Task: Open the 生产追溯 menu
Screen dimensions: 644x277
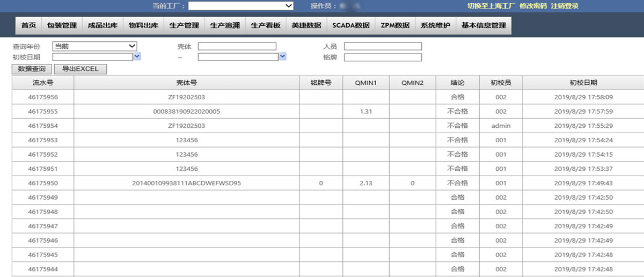Action: click(225, 25)
